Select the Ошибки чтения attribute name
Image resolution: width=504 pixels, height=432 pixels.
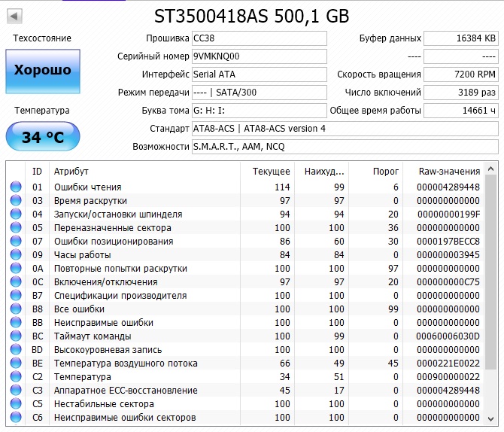coord(88,187)
